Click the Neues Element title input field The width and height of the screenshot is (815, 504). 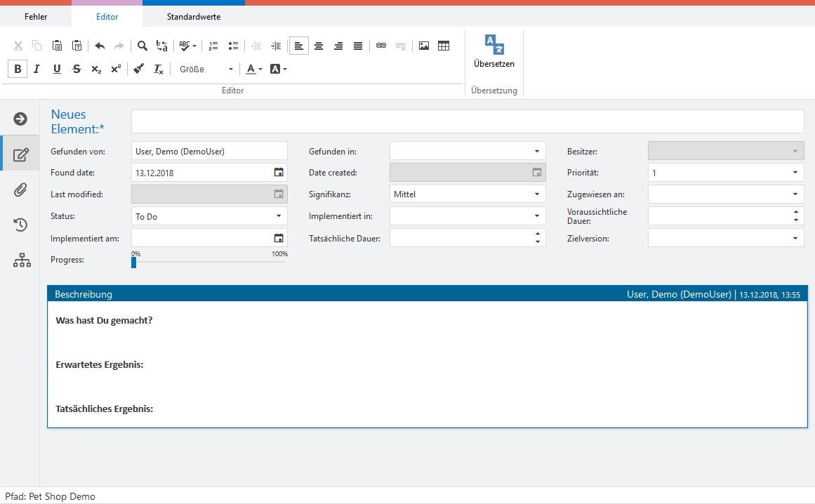click(467, 121)
